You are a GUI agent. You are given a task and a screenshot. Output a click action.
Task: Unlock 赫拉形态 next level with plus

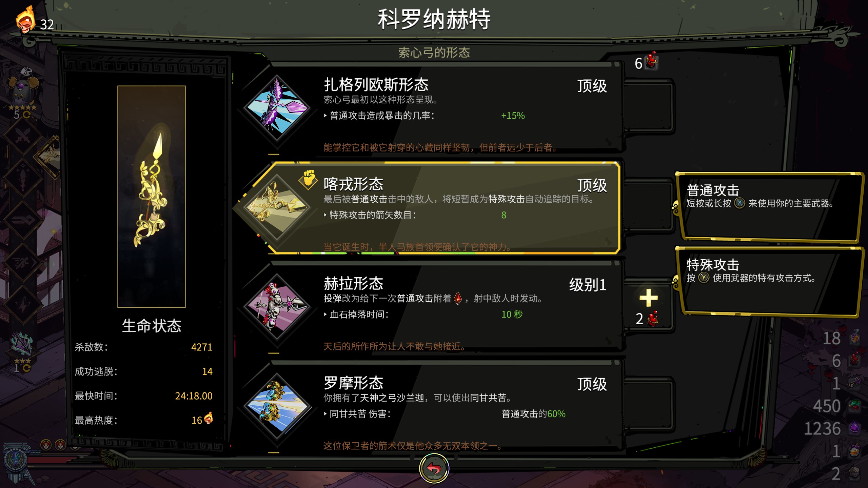(x=648, y=298)
